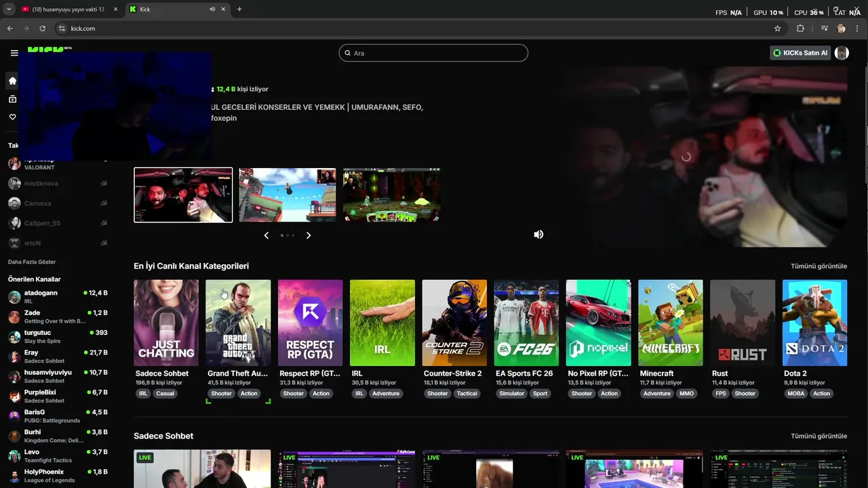Open offline followed channel mistiknova

pos(58,184)
